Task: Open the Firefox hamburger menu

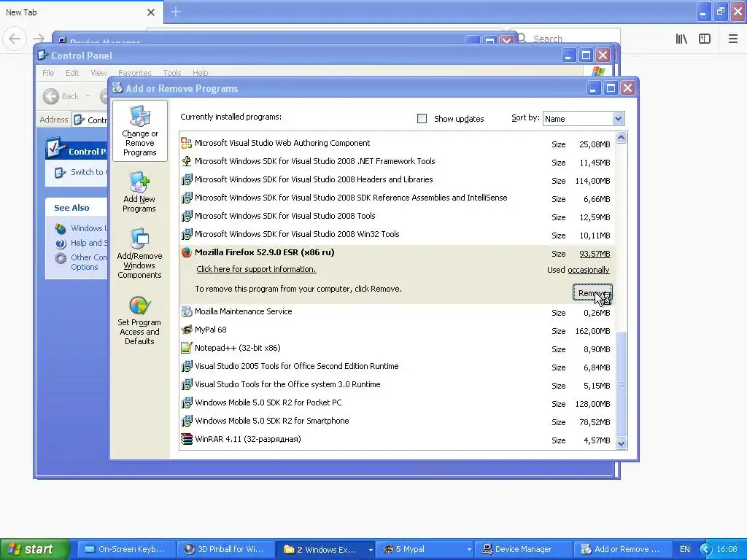Action: pyautogui.click(x=733, y=39)
